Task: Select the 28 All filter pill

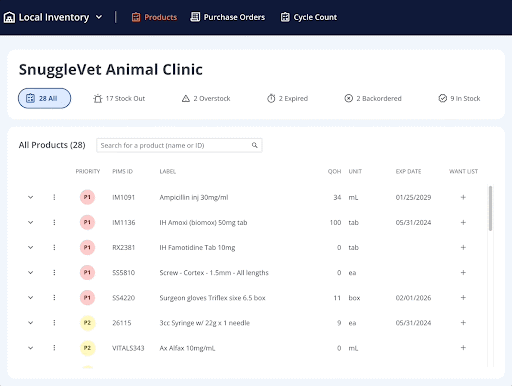Action: coord(44,98)
